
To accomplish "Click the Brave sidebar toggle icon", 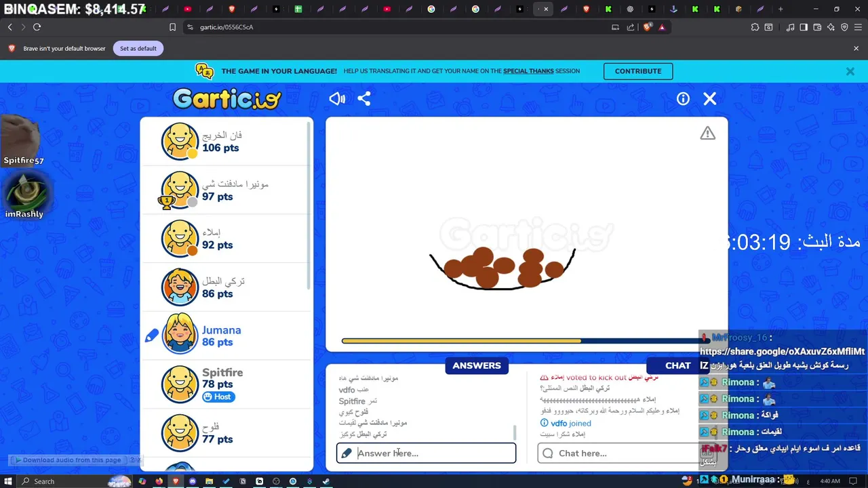I will tap(804, 27).
